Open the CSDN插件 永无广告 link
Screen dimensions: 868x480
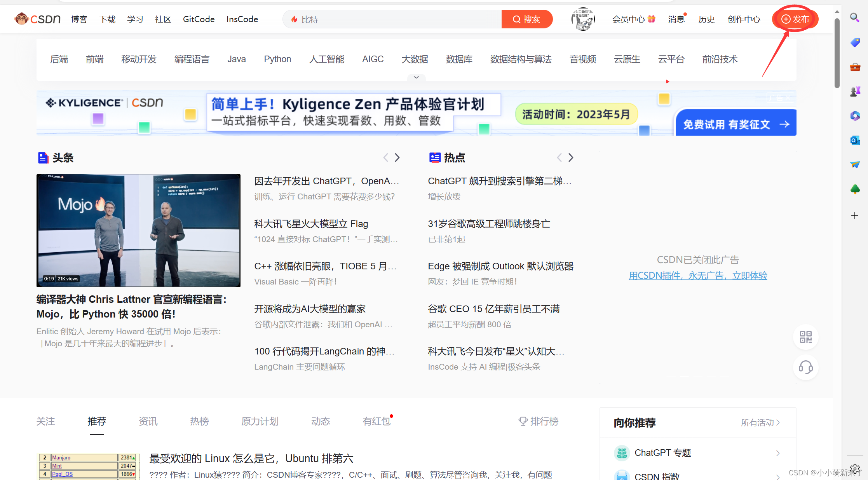[x=698, y=276]
